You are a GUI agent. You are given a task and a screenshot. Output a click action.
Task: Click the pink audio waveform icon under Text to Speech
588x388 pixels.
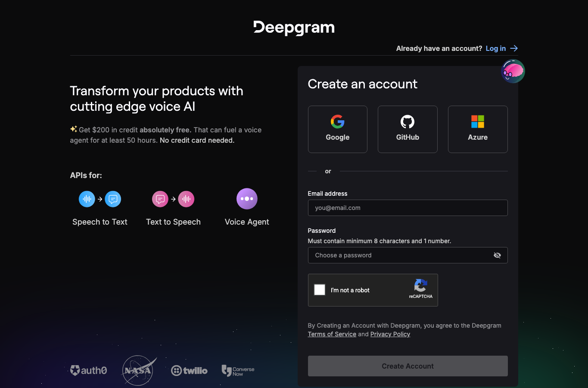point(187,199)
